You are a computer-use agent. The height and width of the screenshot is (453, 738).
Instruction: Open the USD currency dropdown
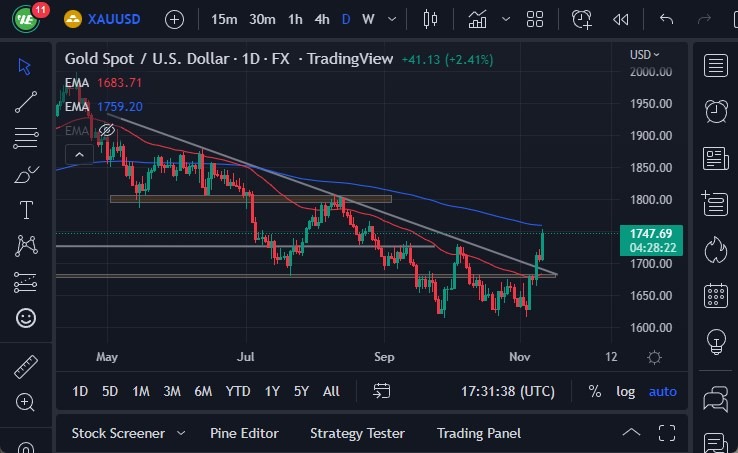click(x=645, y=55)
